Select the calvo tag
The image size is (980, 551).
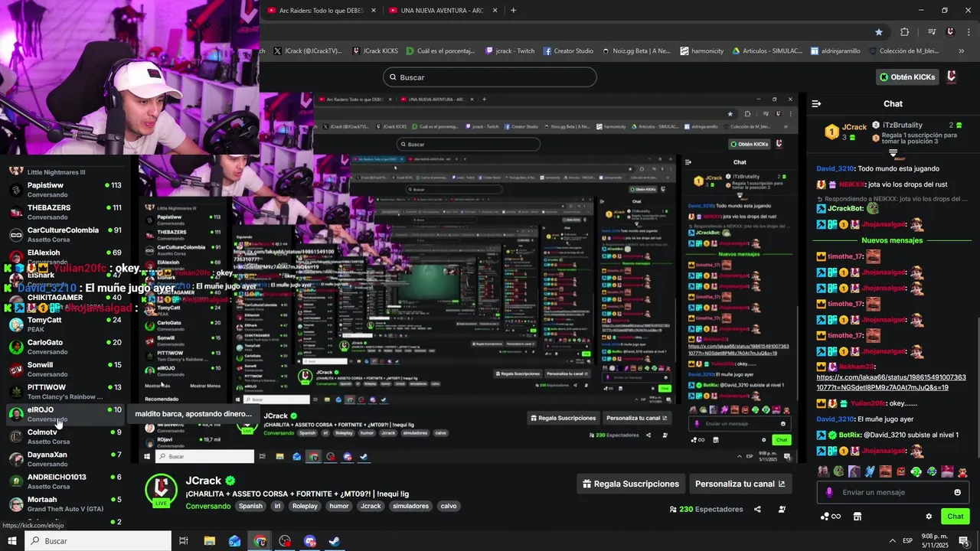[449, 506]
